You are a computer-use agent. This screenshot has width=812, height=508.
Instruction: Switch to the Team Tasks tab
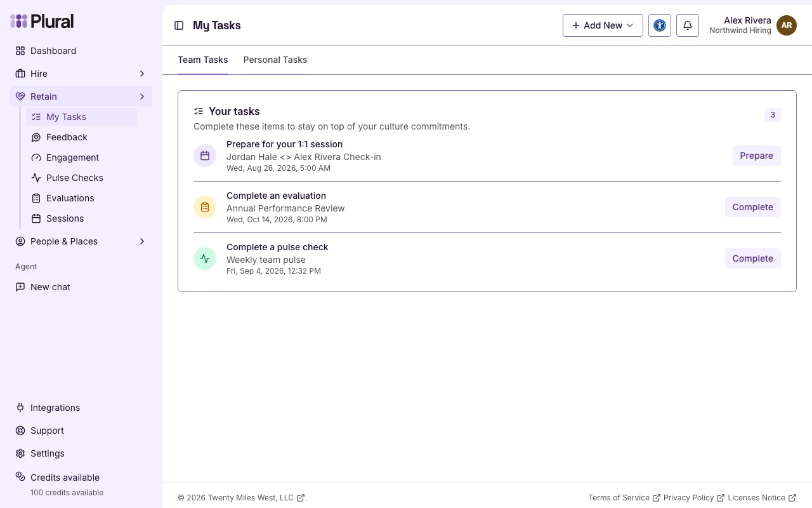(203, 60)
